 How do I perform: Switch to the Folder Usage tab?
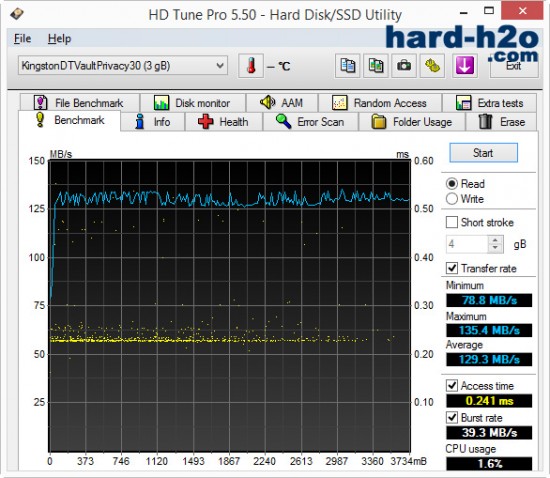[x=412, y=122]
